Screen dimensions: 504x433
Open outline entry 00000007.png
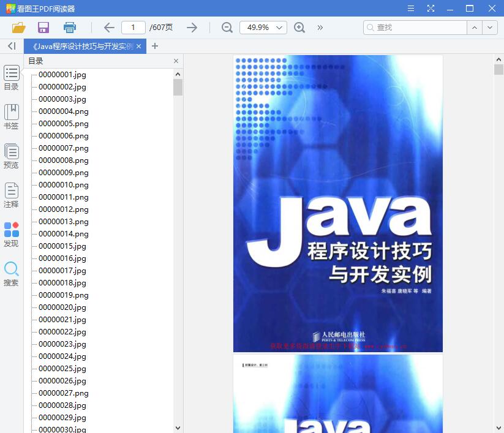tap(64, 148)
